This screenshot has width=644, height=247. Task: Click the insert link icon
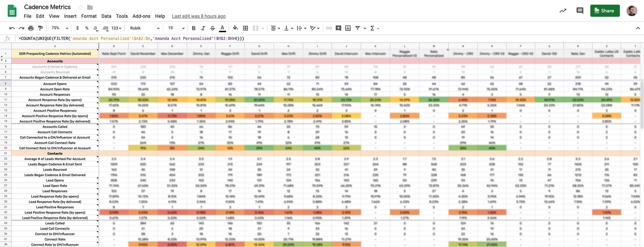tap(329, 28)
